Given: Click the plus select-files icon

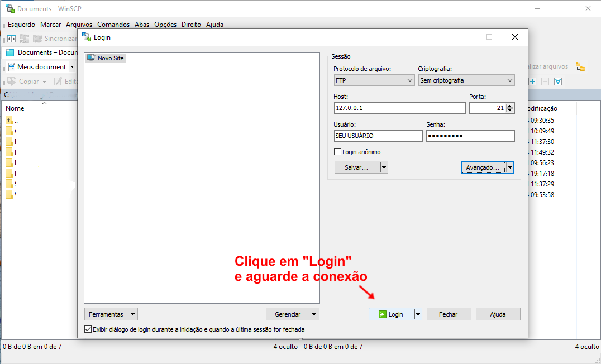Looking at the screenshot, I should click(x=532, y=81).
